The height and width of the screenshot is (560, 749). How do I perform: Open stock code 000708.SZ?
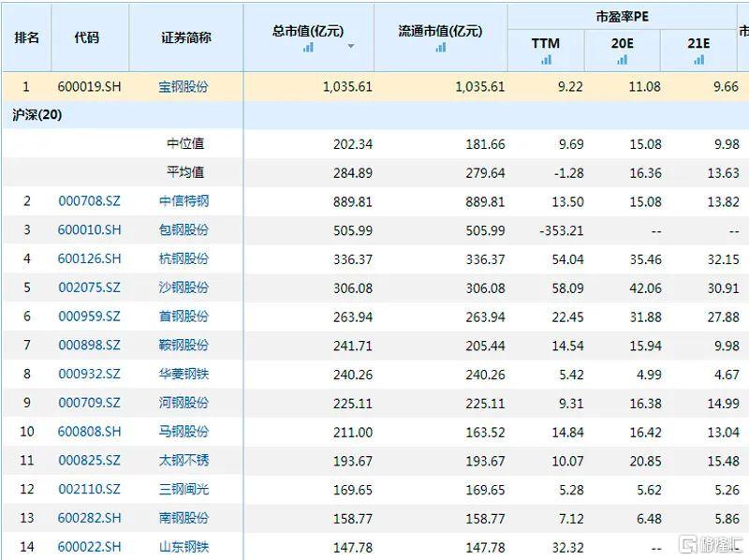[x=89, y=201]
